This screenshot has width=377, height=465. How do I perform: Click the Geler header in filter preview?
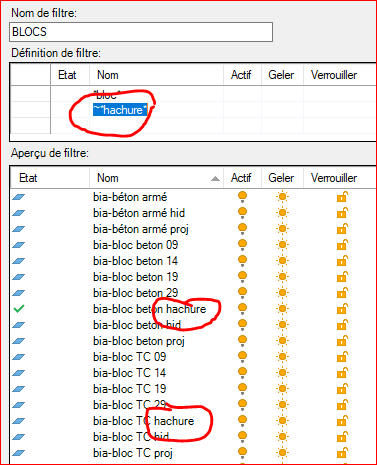tap(281, 178)
